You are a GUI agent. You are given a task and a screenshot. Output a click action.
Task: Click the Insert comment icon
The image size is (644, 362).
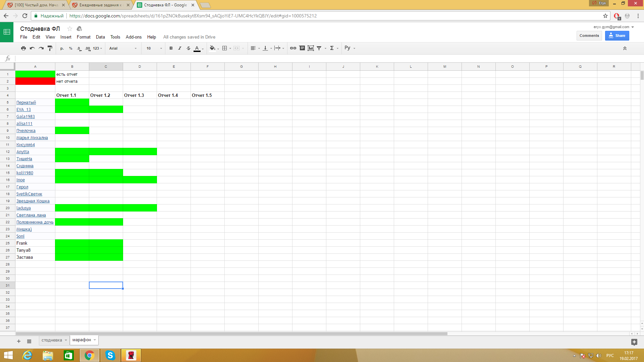302,48
